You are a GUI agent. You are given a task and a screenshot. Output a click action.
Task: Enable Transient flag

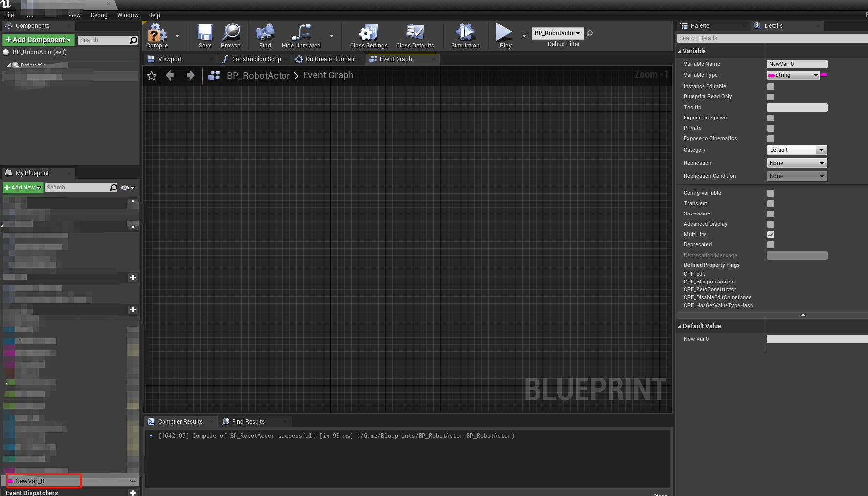[771, 204]
